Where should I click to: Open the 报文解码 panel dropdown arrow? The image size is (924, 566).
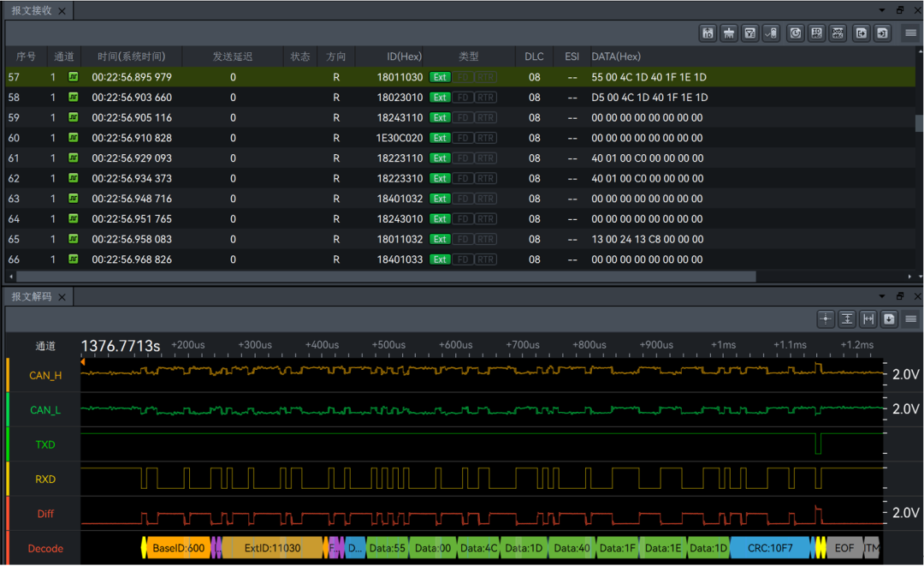tap(881, 296)
